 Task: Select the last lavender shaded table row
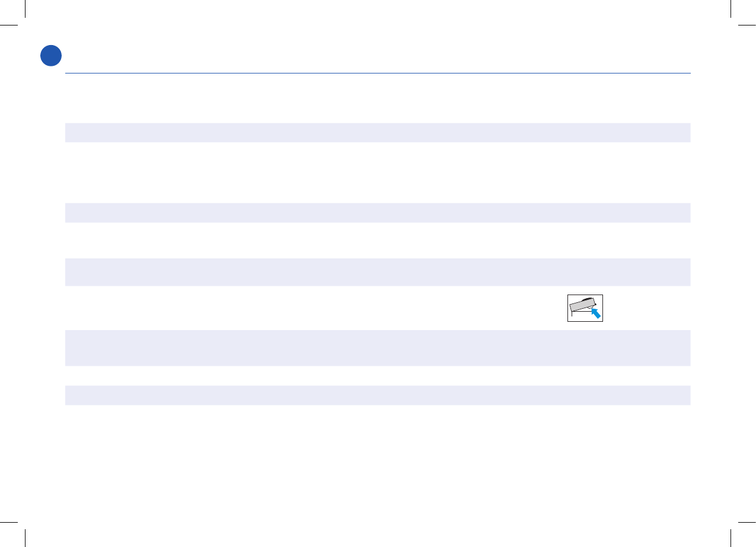(x=377, y=395)
